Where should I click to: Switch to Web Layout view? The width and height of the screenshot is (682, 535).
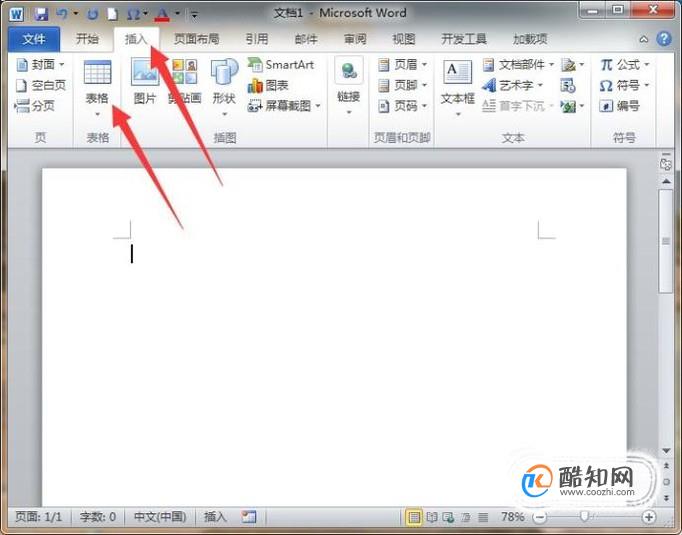pyautogui.click(x=448, y=517)
